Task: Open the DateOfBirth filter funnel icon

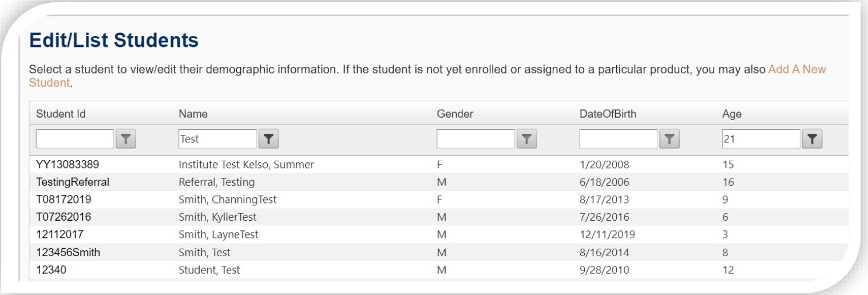Action: coord(669,139)
